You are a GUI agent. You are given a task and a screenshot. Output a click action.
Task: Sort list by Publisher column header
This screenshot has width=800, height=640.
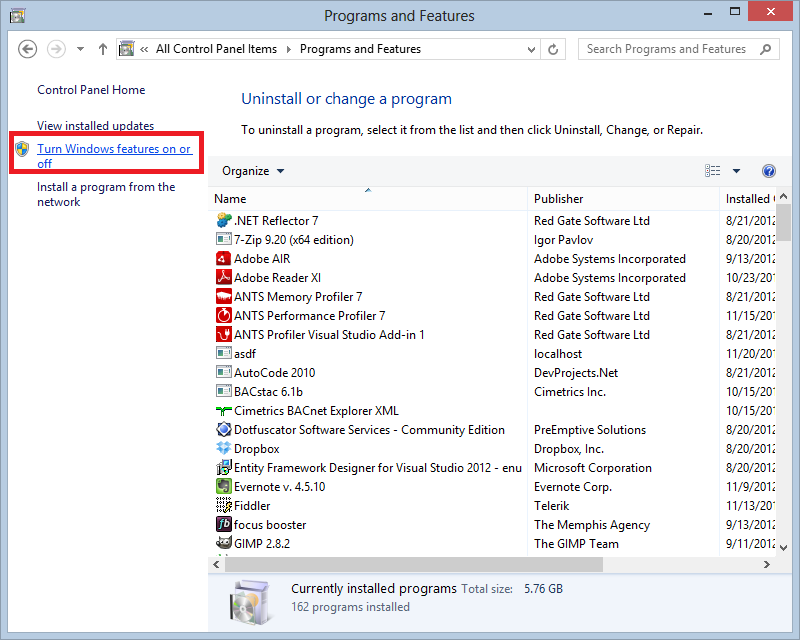tap(559, 199)
